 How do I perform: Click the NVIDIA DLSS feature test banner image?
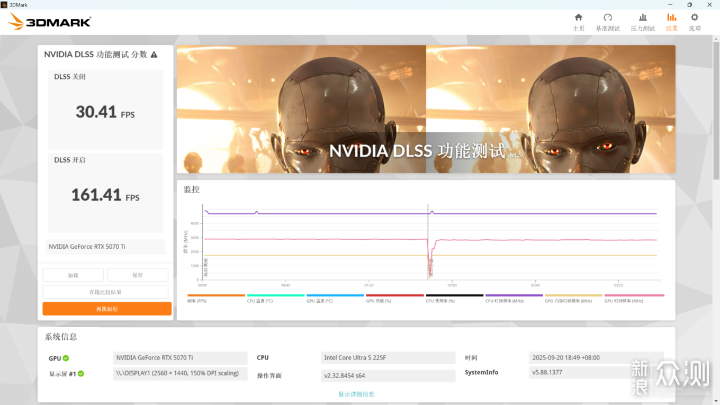pyautogui.click(x=425, y=110)
